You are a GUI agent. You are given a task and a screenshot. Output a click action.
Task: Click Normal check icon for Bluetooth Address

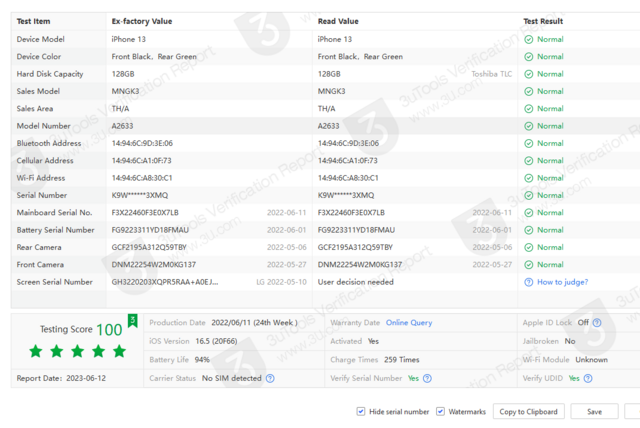click(529, 143)
